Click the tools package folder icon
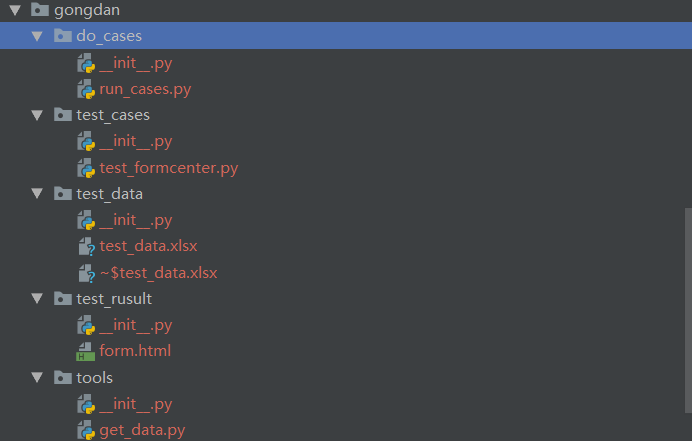This screenshot has height=441, width=692. click(62, 378)
